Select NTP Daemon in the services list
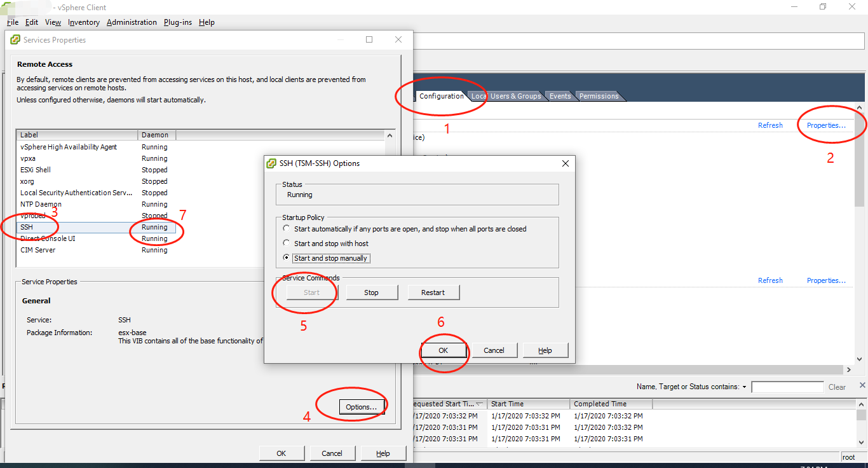This screenshot has height=468, width=868. (x=41, y=204)
